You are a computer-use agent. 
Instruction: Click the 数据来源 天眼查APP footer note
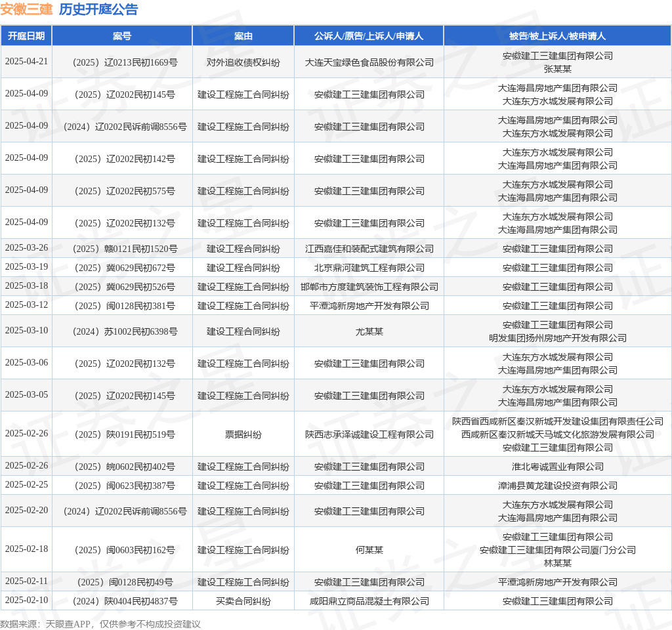tap(100, 624)
